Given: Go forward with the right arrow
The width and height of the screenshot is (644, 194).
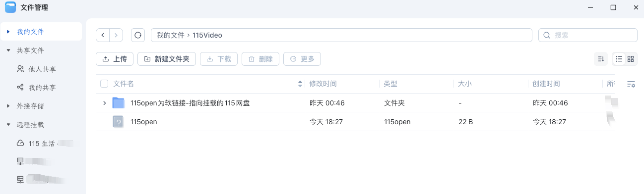Looking at the screenshot, I should pos(116,35).
